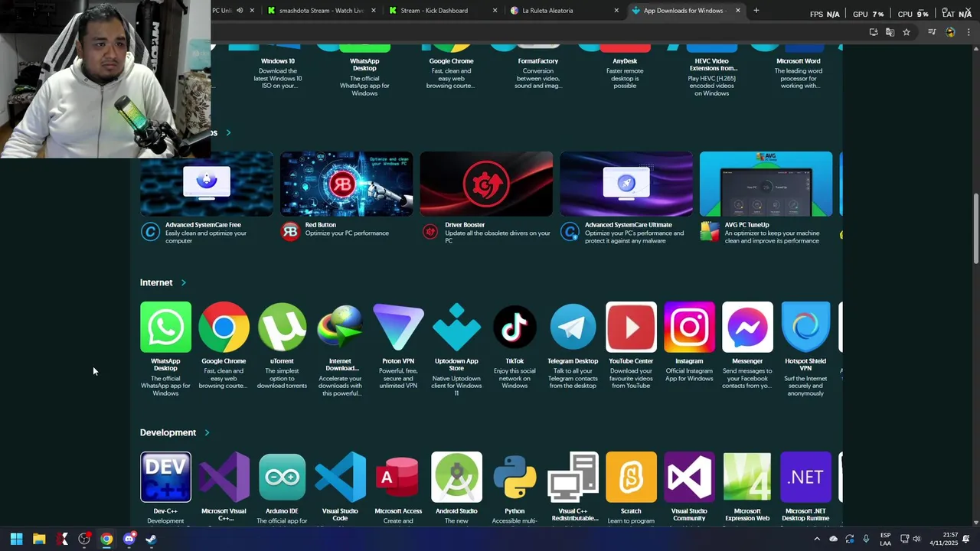Open the Development category heading

tap(168, 432)
